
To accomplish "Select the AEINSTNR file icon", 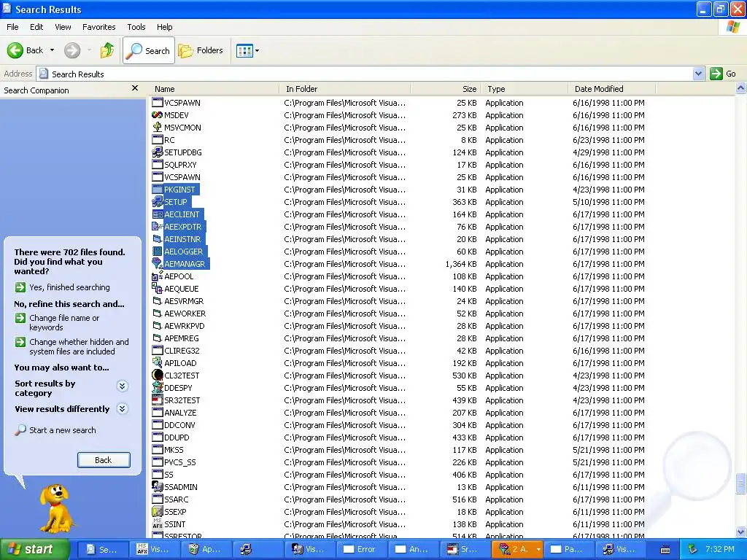I will coord(158,239).
